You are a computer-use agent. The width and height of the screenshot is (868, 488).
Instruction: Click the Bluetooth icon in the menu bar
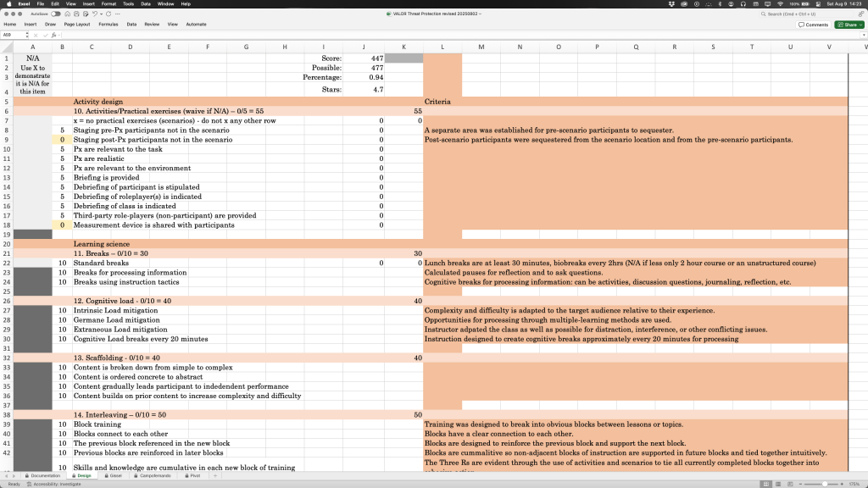720,4
